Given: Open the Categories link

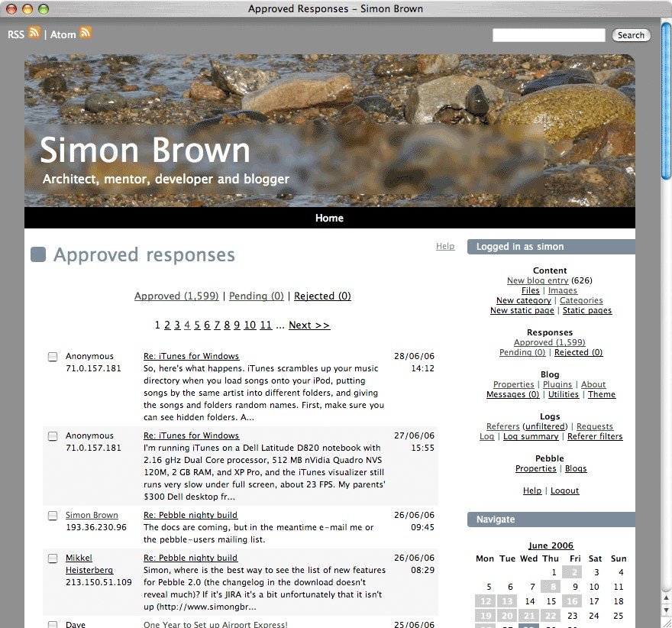Looking at the screenshot, I should coord(581,300).
